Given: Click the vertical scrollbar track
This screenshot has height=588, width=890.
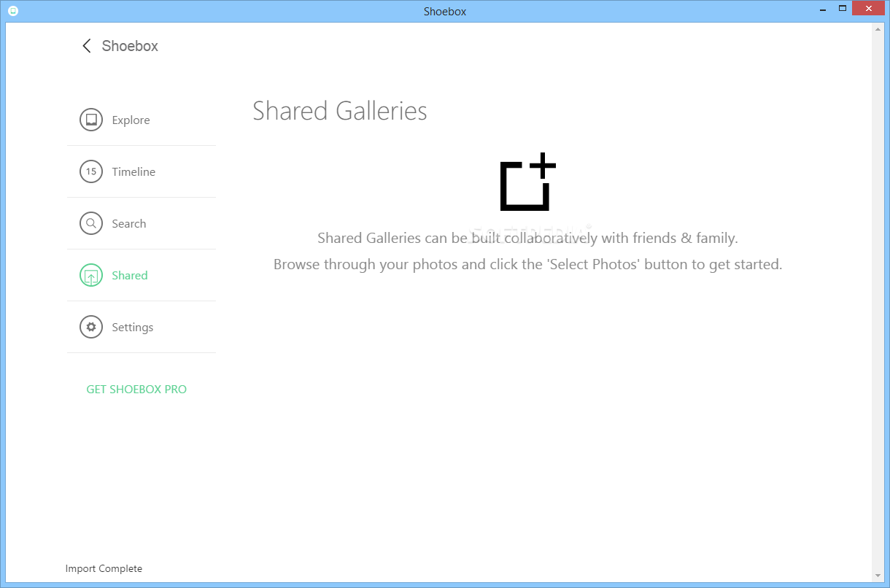Looking at the screenshot, I should point(878,302).
